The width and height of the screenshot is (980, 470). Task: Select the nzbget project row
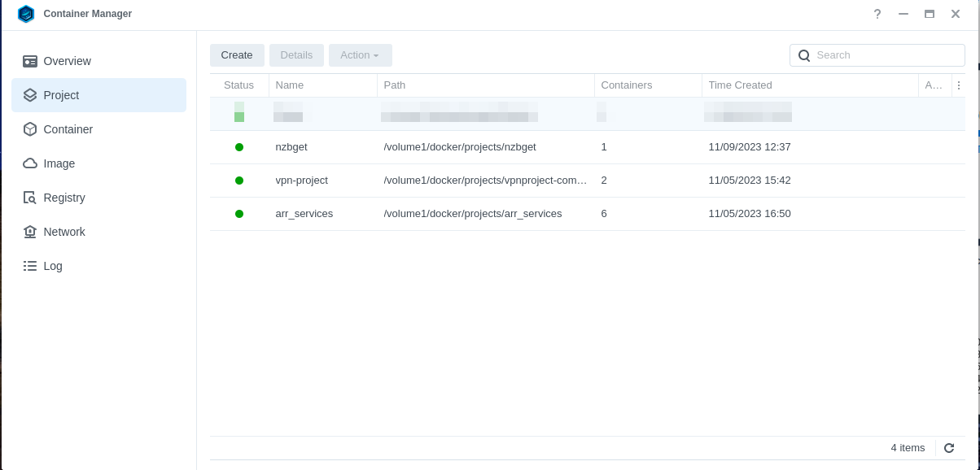(291, 147)
